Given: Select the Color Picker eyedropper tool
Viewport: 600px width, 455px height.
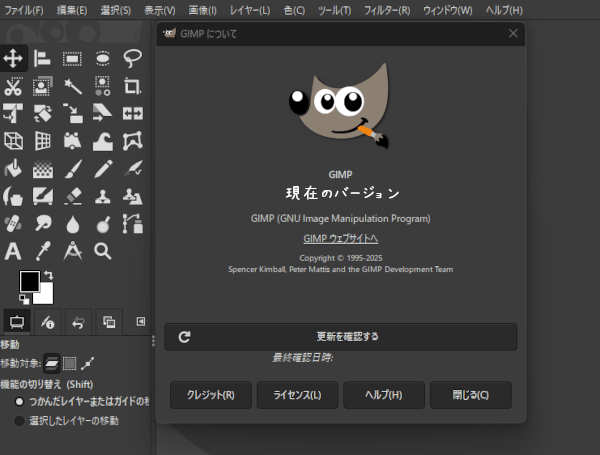Looking at the screenshot, I should (42, 251).
